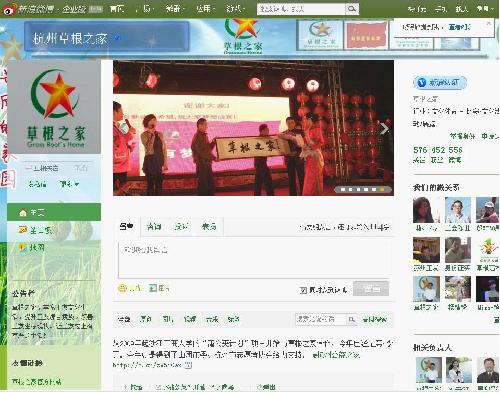Click the green advanced search link beside posts search
The height and width of the screenshot is (393, 500).
pos(375,320)
